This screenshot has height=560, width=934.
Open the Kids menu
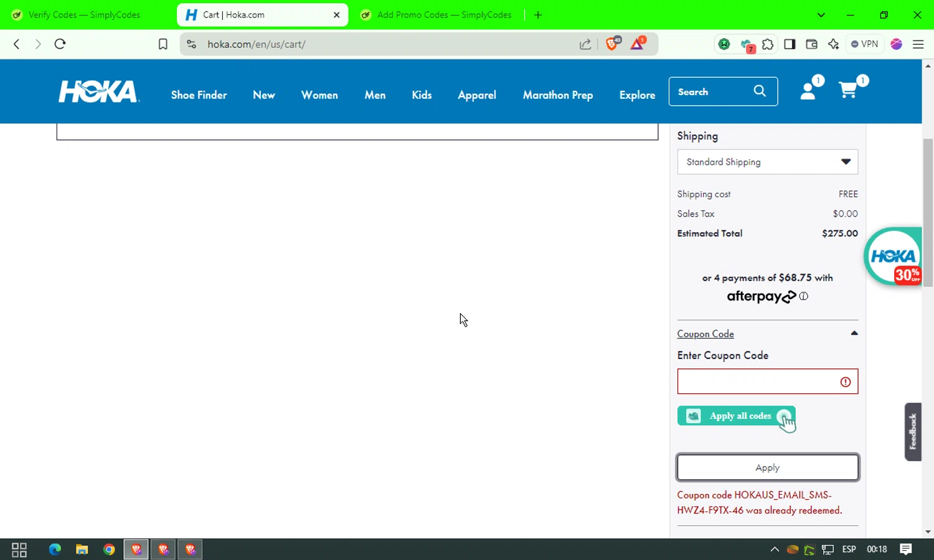pyautogui.click(x=422, y=95)
